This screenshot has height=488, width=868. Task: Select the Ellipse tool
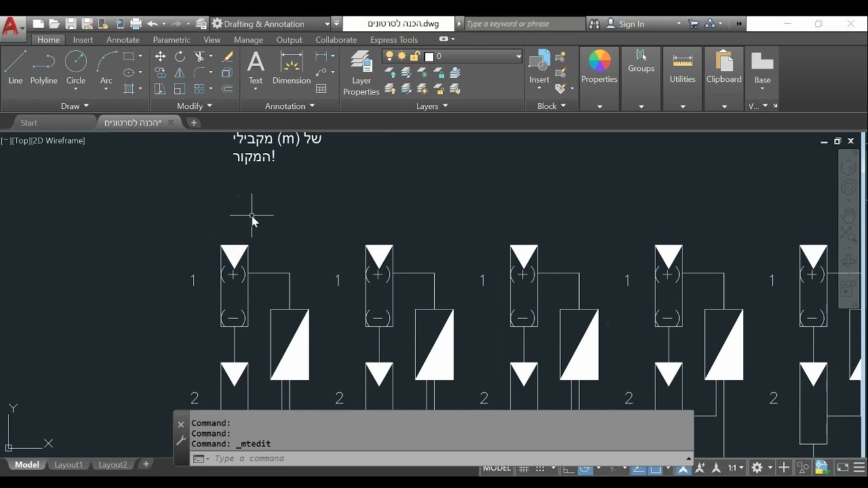click(x=129, y=73)
